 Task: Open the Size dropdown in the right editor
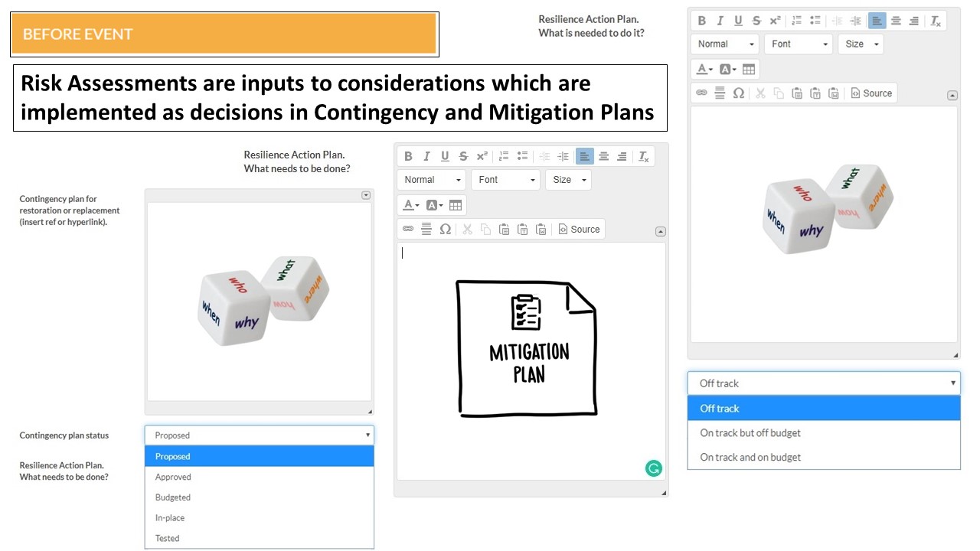(x=861, y=44)
